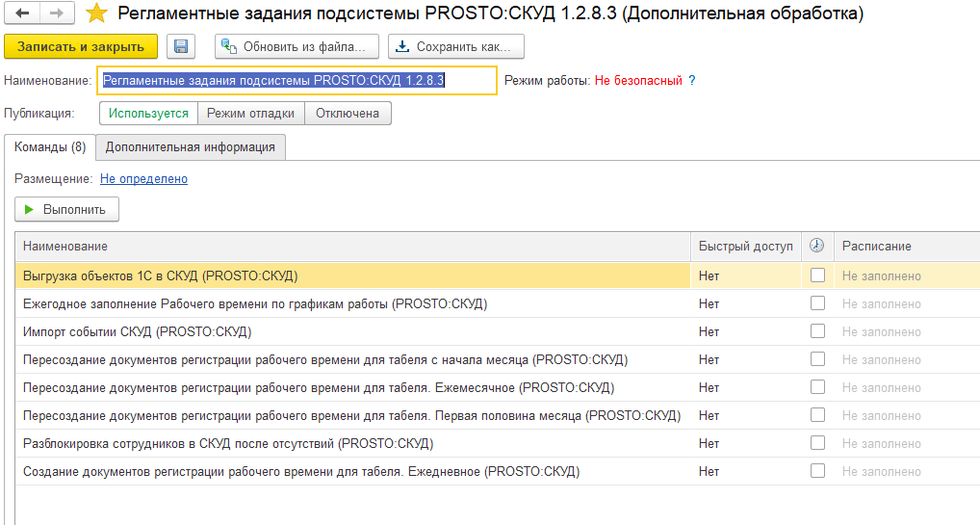Click 'Нет' quick access for 'Разблокировка сотрудников' row
Viewport: 980px width, 525px height.
point(709,444)
